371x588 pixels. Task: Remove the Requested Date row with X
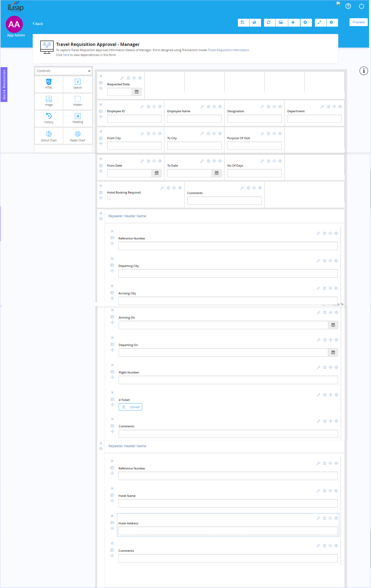[101, 76]
